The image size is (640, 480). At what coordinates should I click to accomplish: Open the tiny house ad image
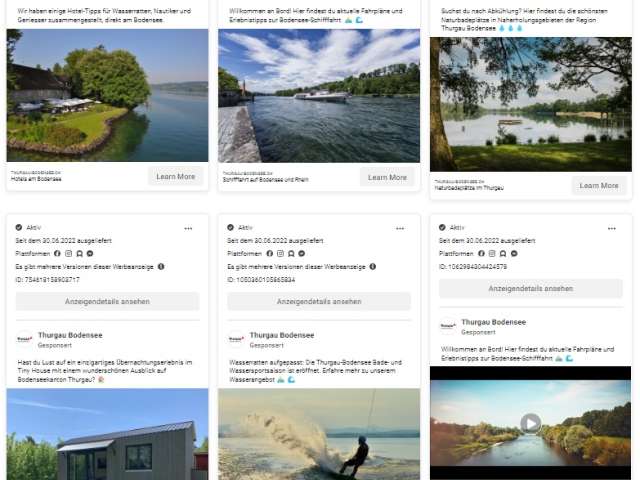(x=107, y=434)
